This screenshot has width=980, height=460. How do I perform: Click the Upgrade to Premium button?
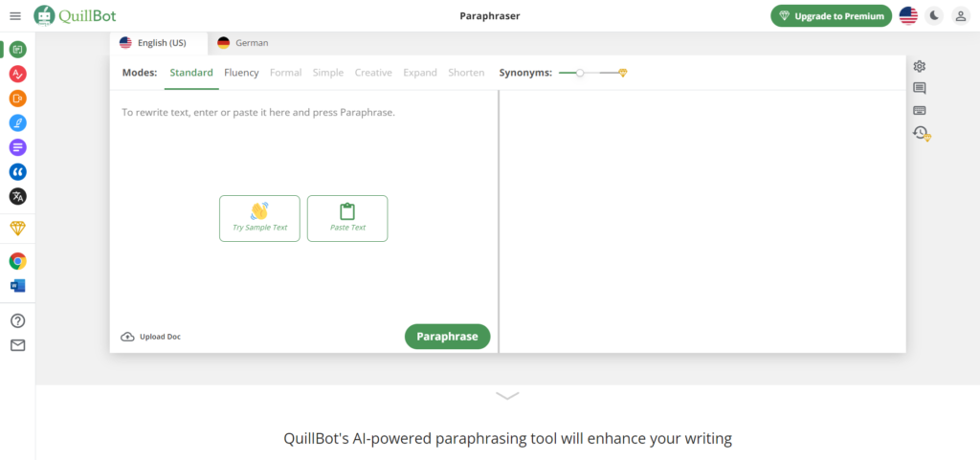click(x=831, y=16)
